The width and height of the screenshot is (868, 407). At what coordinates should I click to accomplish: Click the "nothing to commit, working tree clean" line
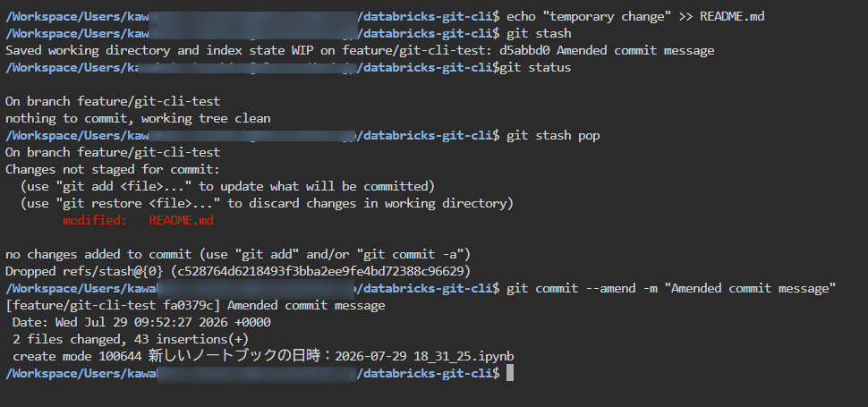[138, 118]
